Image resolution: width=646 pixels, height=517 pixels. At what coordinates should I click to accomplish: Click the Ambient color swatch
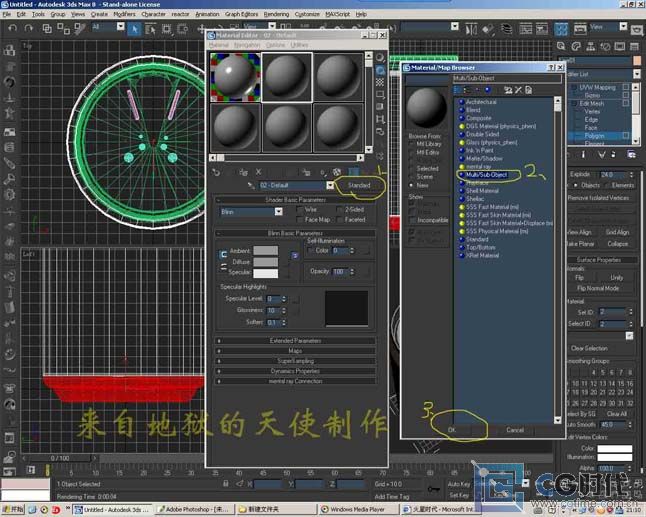coord(266,250)
